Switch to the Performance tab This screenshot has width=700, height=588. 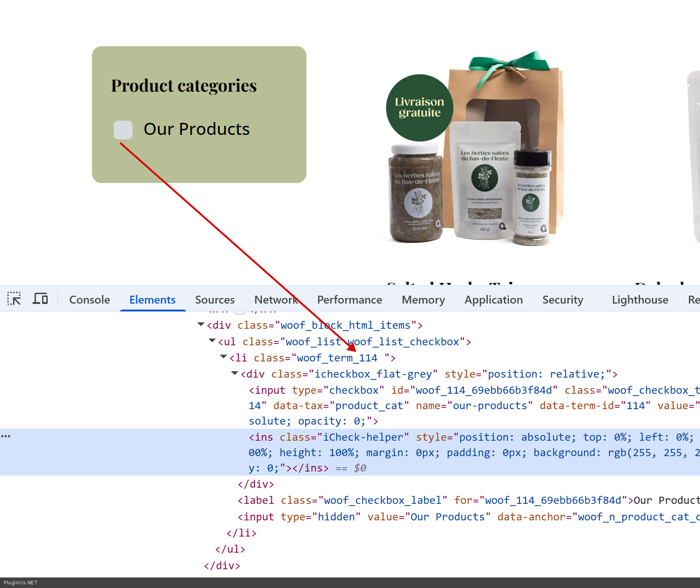(x=349, y=300)
